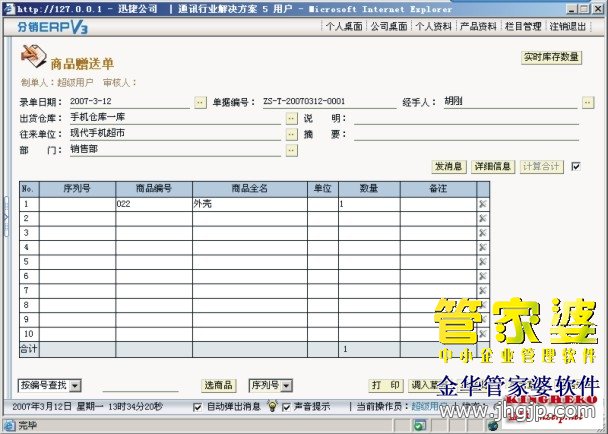Open lookup button beside 出货仓库 field
Image resolution: width=608 pixels, height=434 pixels.
coord(292,118)
